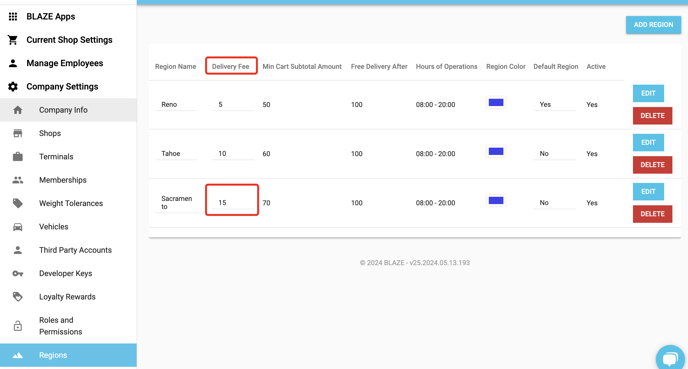Click the briefcase icon beside Terminals

tap(18, 157)
